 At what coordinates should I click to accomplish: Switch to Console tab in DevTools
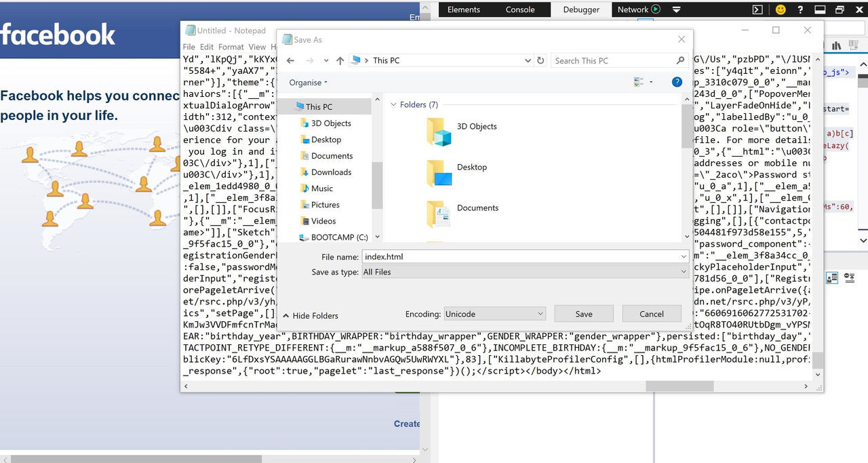[x=520, y=9]
